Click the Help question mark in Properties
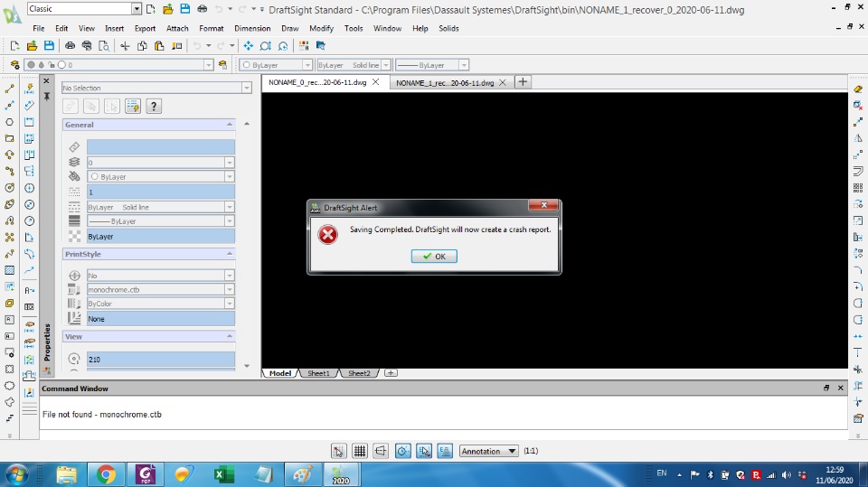The width and height of the screenshot is (868, 487). click(154, 106)
